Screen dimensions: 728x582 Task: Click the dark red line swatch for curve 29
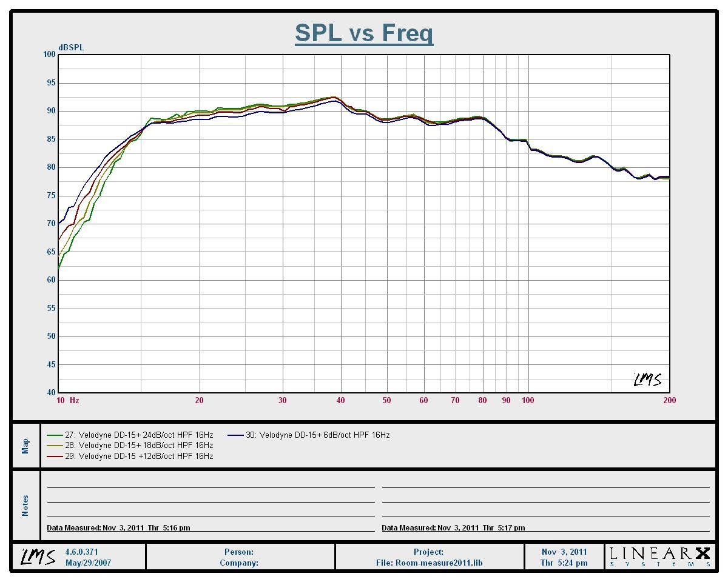55,456
